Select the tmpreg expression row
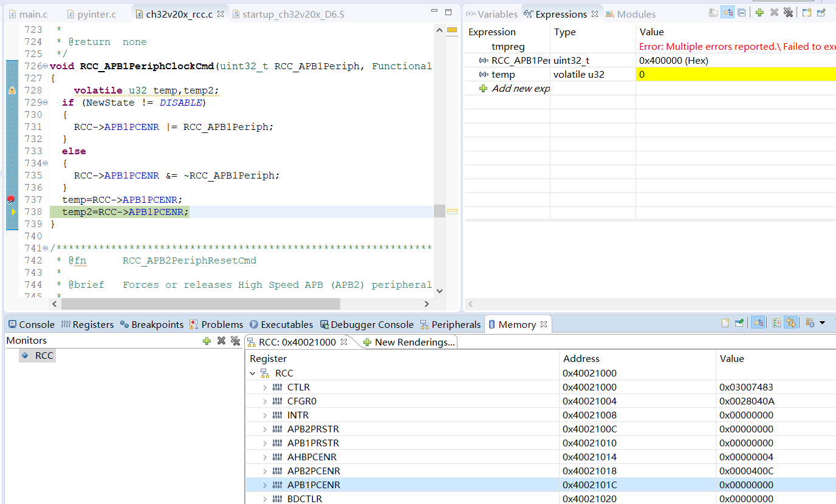836x504 pixels. tap(650, 47)
